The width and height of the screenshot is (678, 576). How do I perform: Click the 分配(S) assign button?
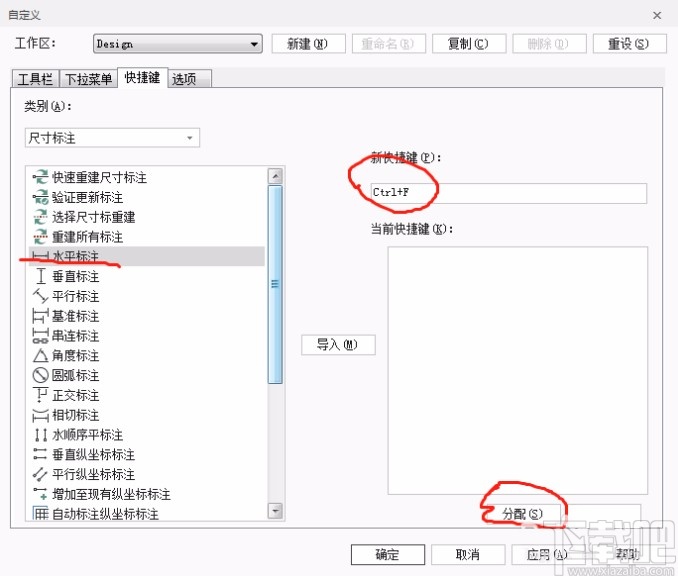click(522, 514)
